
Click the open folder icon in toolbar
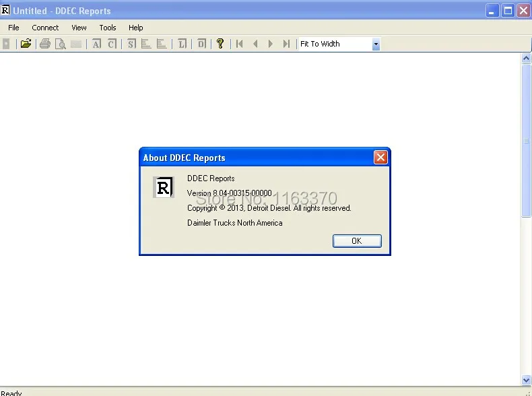[26, 44]
